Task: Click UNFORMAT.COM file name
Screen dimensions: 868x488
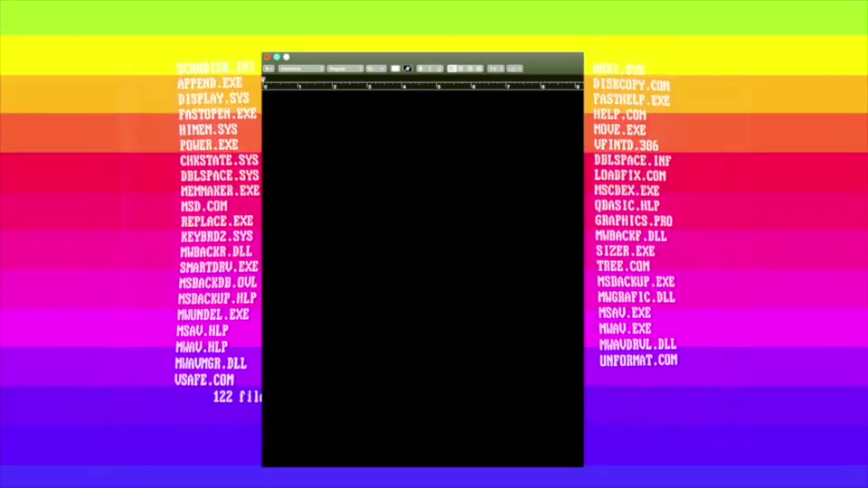Action: click(639, 361)
